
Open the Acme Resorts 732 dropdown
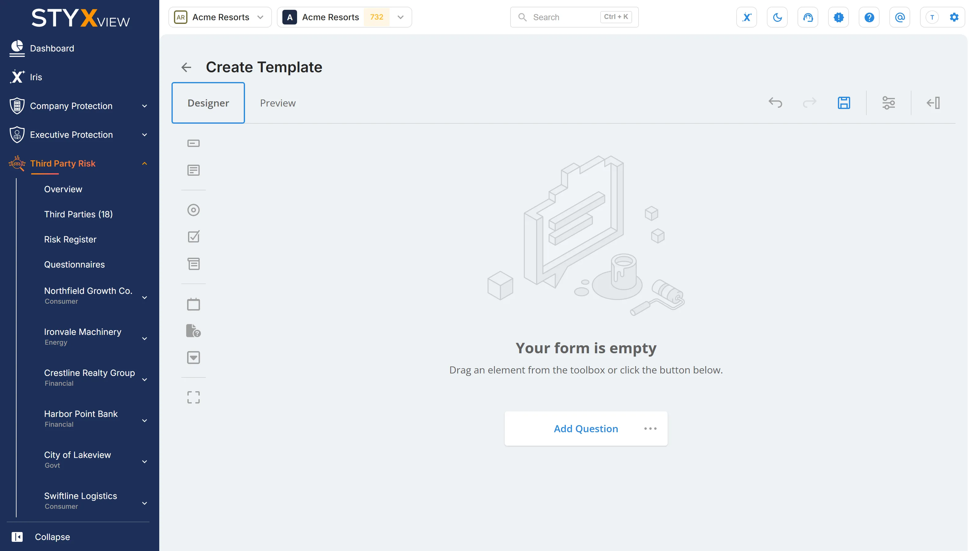[344, 17]
